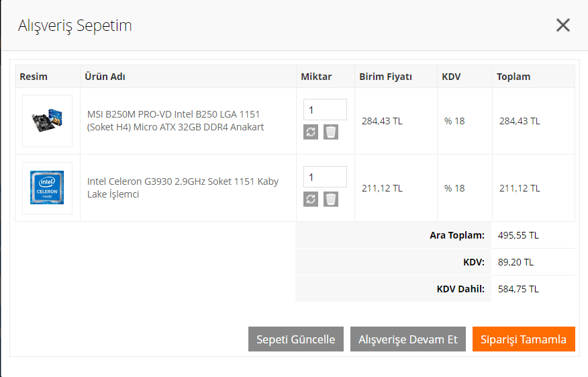Click Alışverişe Devam Et button

pyautogui.click(x=408, y=339)
